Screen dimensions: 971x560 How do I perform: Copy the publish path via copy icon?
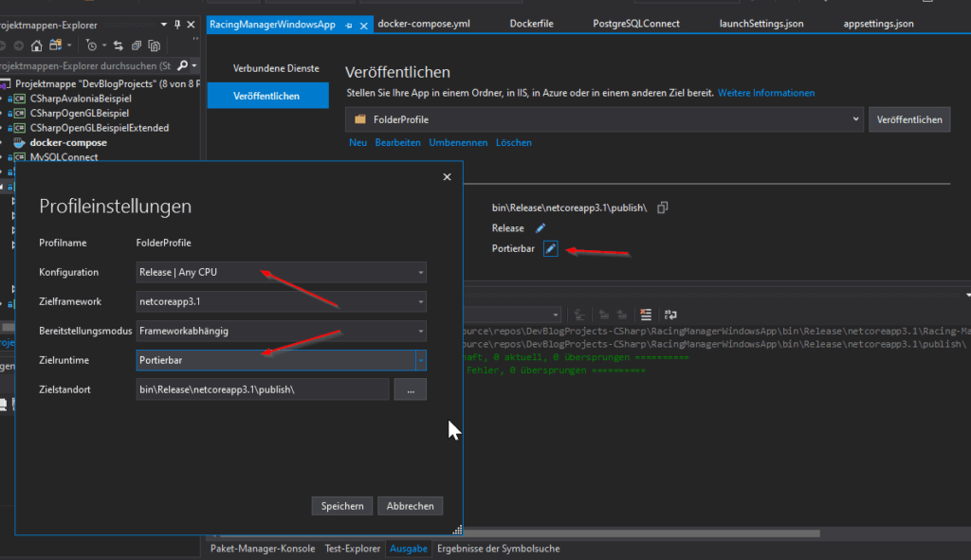662,207
